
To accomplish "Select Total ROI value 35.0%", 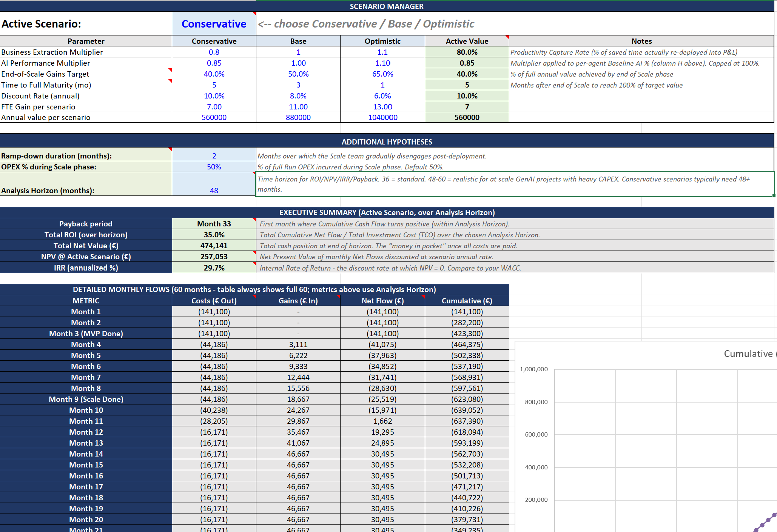I will (214, 235).
